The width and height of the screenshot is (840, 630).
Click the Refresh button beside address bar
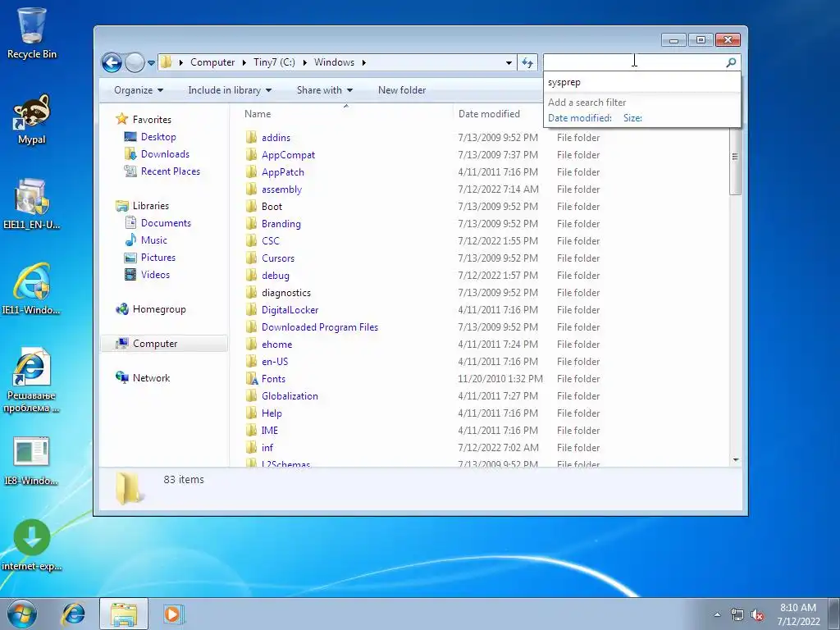point(527,62)
